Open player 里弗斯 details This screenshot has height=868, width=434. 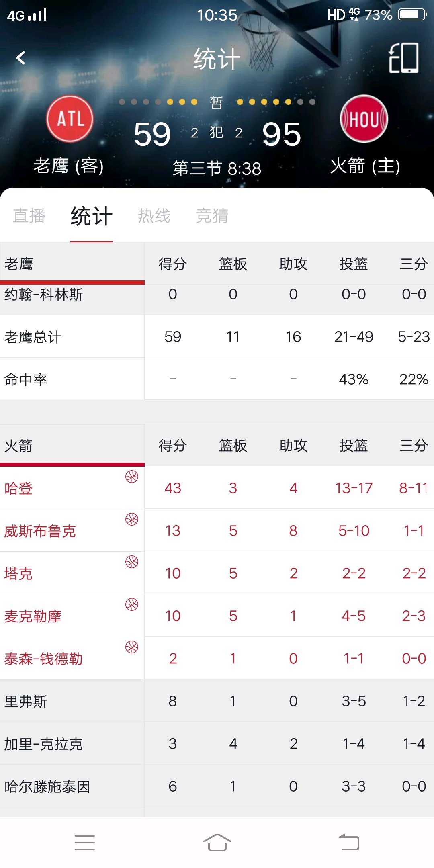[x=217, y=701]
